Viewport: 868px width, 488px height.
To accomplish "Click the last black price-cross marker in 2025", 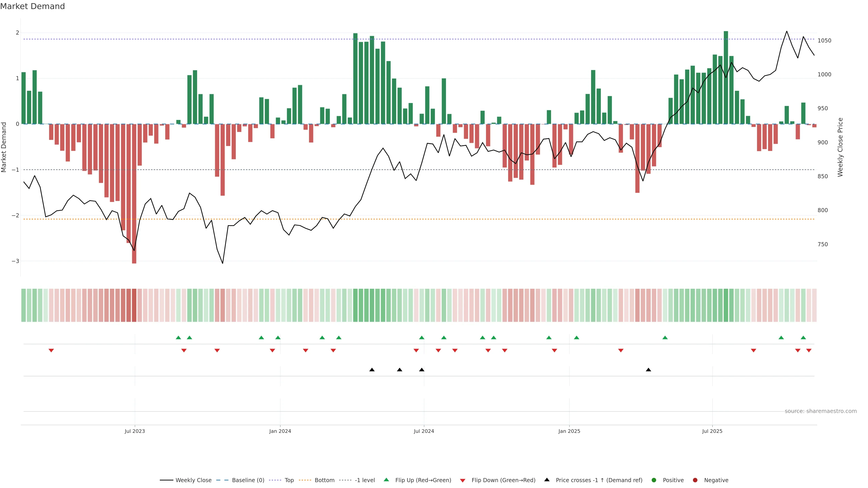I will coord(648,370).
